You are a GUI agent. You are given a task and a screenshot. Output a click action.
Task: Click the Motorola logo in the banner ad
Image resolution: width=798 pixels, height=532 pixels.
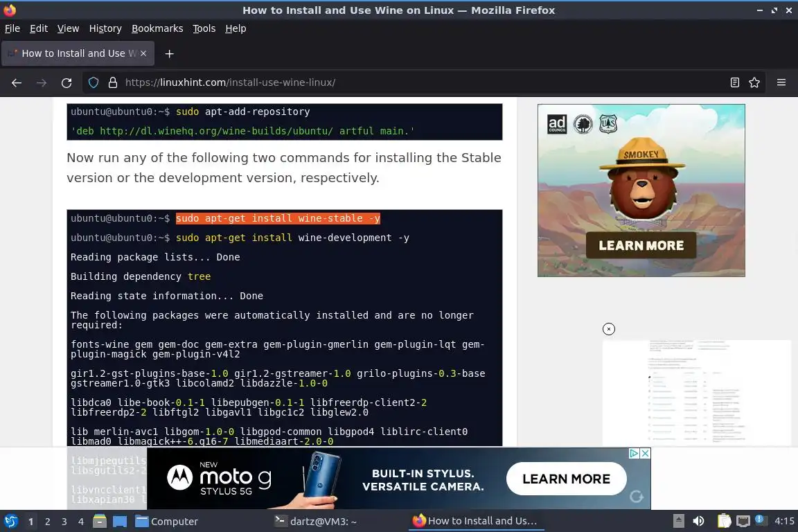pos(180,478)
